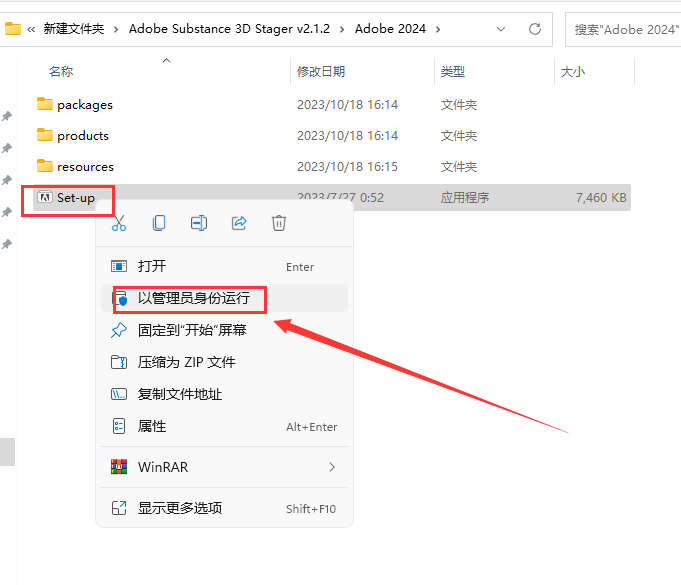Screen dimensions: 681x585
Task: Click the refresh button in address bar
Action: 535,29
